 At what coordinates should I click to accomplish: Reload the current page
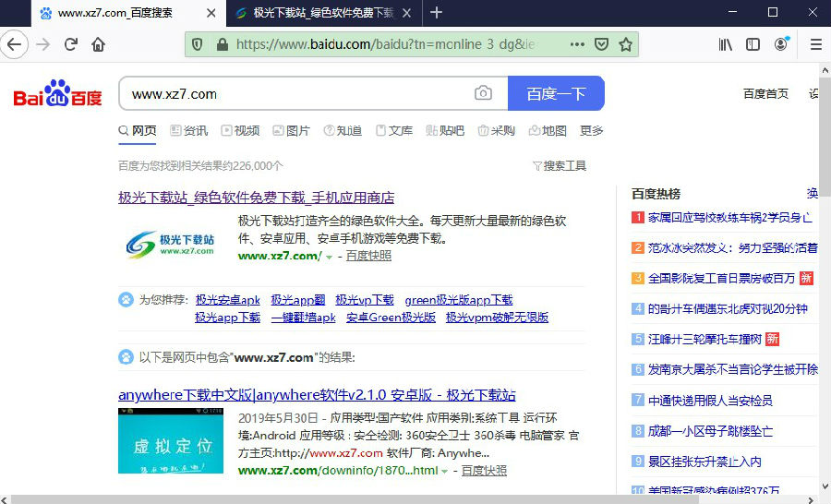pyautogui.click(x=70, y=44)
